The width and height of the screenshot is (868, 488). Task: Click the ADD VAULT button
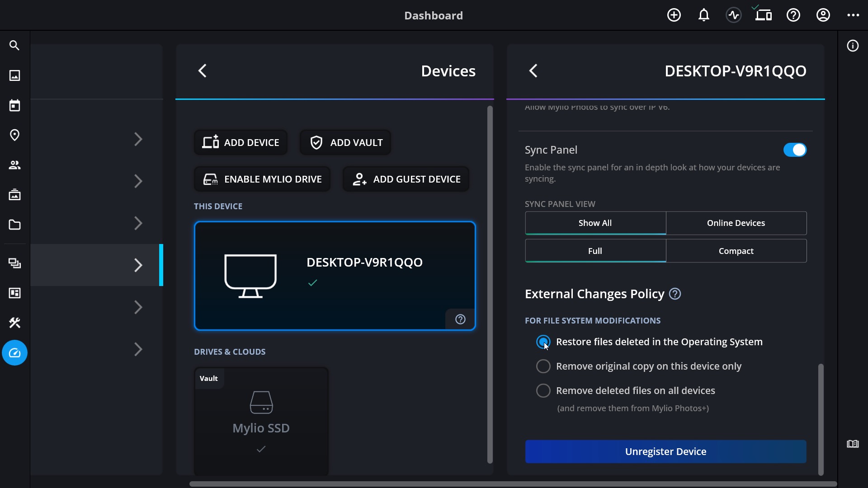[345, 143]
